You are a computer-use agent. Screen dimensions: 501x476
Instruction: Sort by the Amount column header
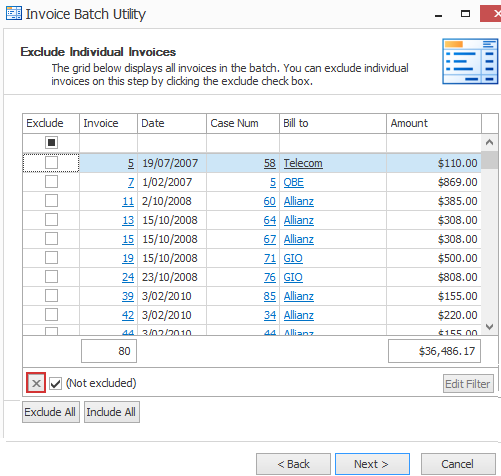click(434, 123)
